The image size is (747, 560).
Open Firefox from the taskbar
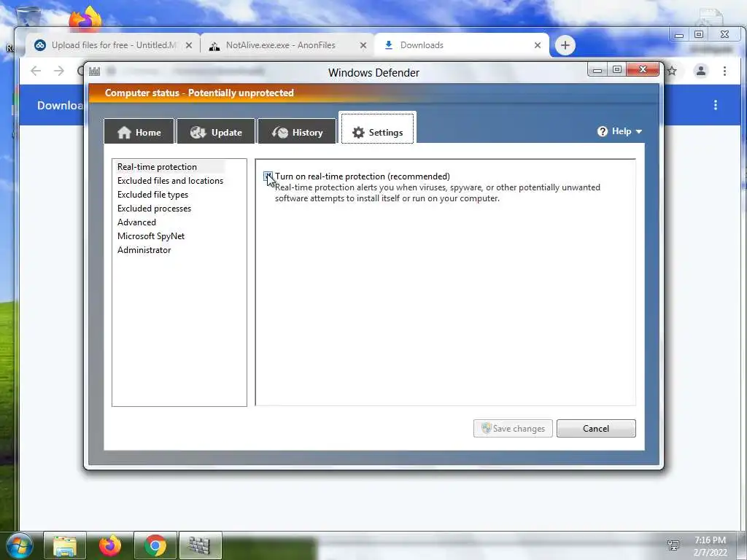click(109, 545)
